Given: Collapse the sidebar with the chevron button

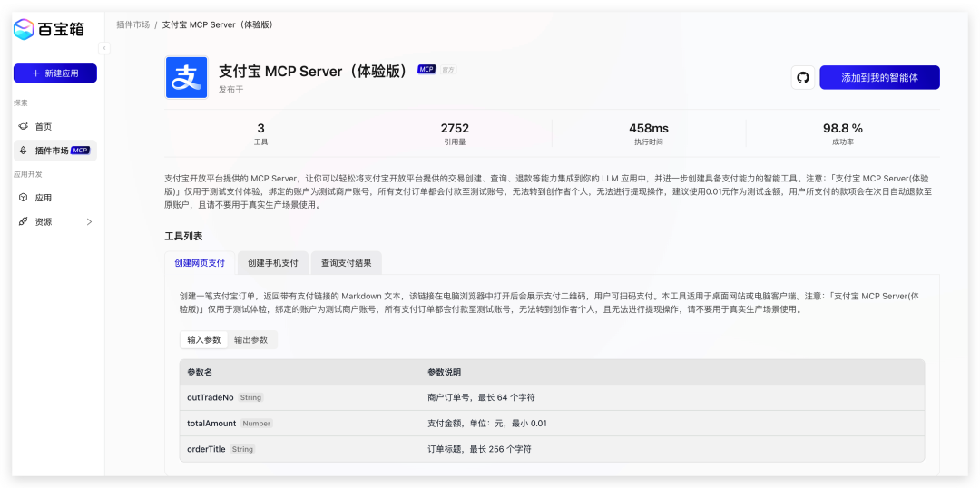Looking at the screenshot, I should coord(104,48).
